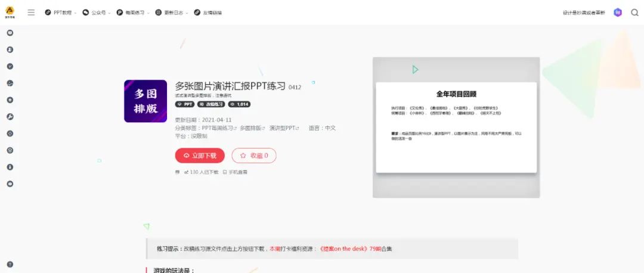
Task: Open the purple hexagon user avatar
Action: [x=618, y=13]
